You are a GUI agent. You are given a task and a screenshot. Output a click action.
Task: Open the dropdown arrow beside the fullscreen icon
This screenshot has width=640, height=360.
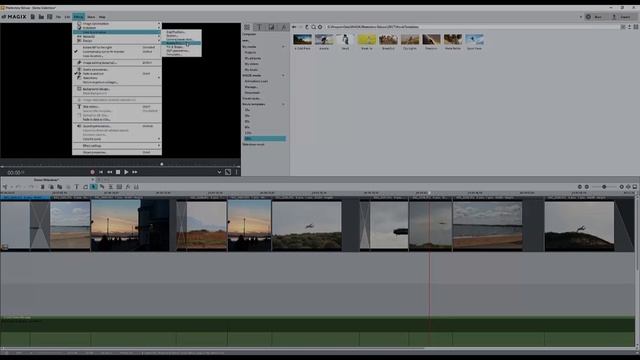click(219, 172)
